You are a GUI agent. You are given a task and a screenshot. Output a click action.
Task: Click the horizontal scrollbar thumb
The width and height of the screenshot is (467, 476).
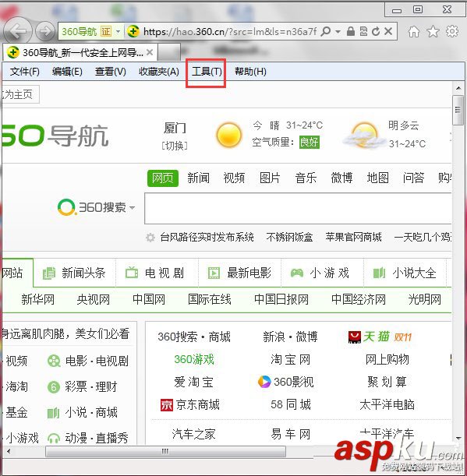tap(165, 451)
